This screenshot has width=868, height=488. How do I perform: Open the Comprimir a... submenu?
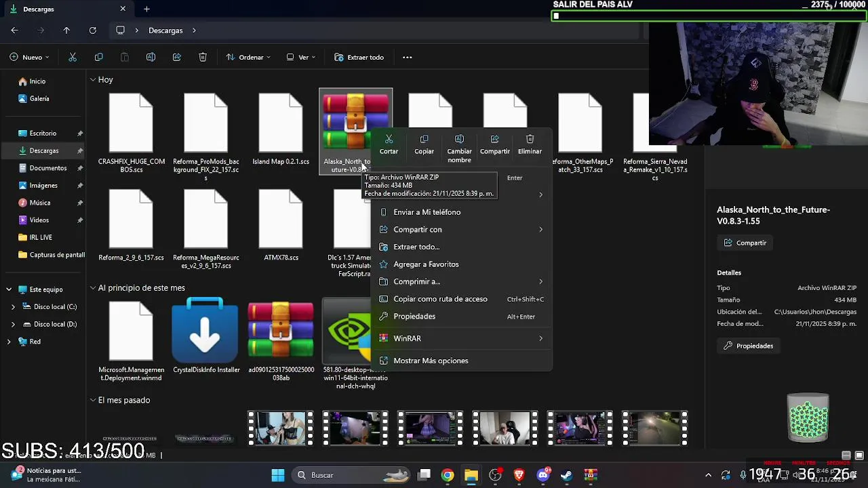point(462,282)
